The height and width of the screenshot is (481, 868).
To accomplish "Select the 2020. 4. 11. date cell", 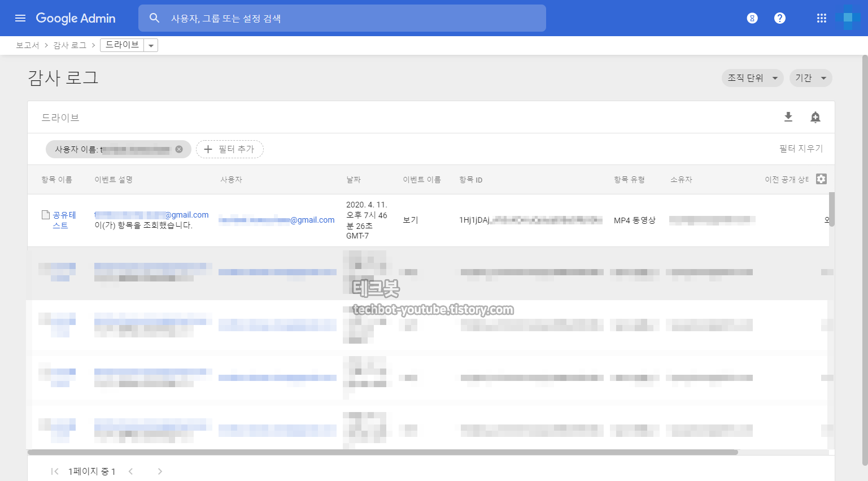I will [367, 220].
